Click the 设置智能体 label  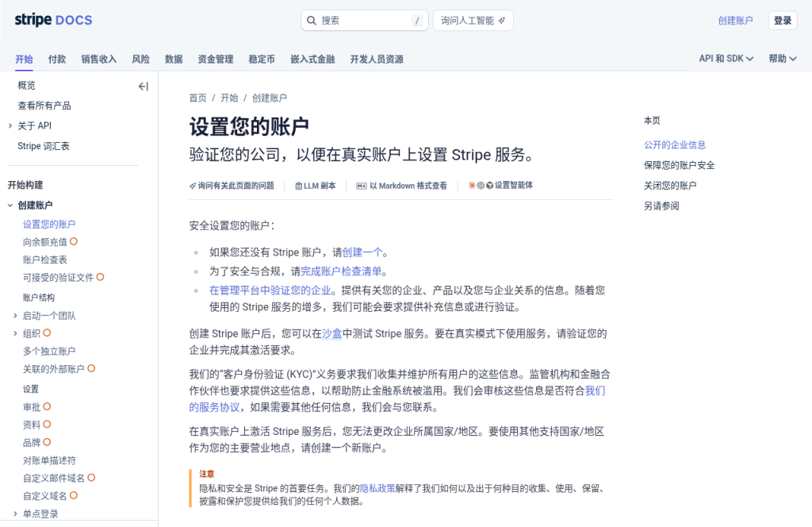[x=514, y=185]
